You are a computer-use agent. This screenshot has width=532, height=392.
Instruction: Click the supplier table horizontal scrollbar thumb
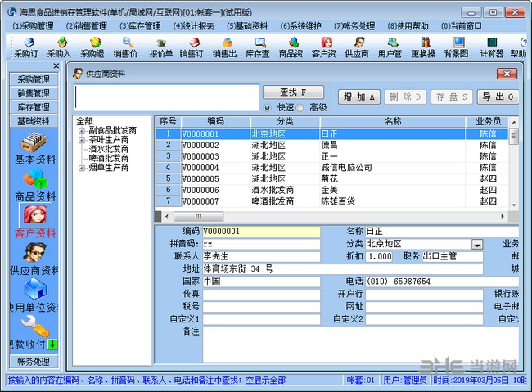point(199,216)
